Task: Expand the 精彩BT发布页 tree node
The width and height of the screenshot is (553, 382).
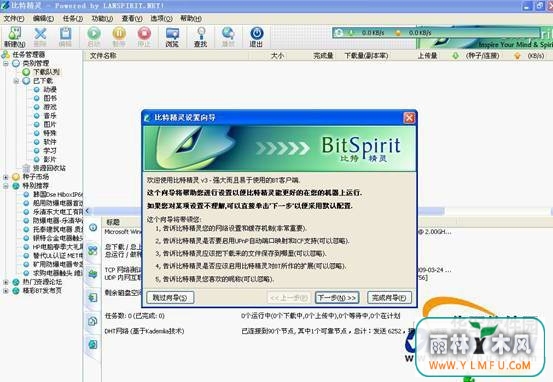Action: click(x=5, y=291)
